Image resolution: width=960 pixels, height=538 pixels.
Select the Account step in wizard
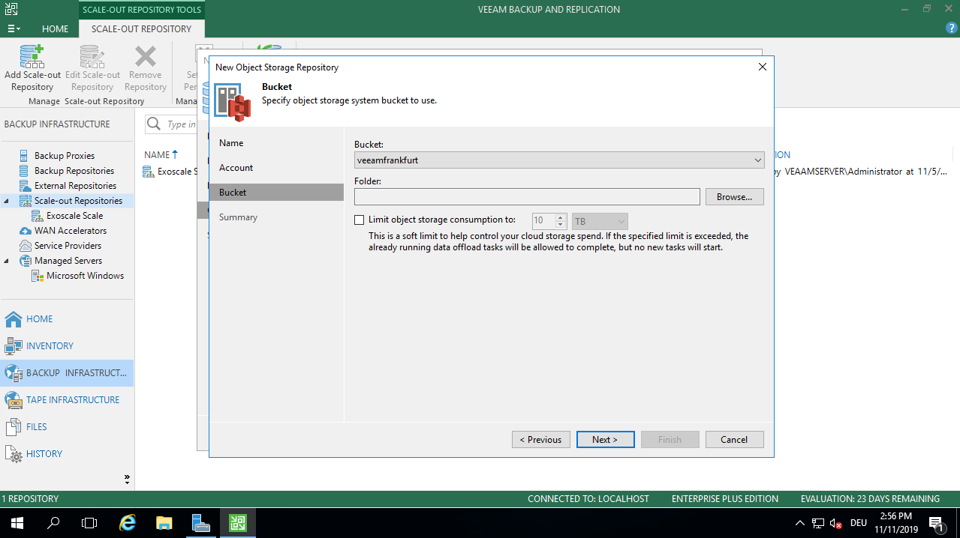coord(236,168)
